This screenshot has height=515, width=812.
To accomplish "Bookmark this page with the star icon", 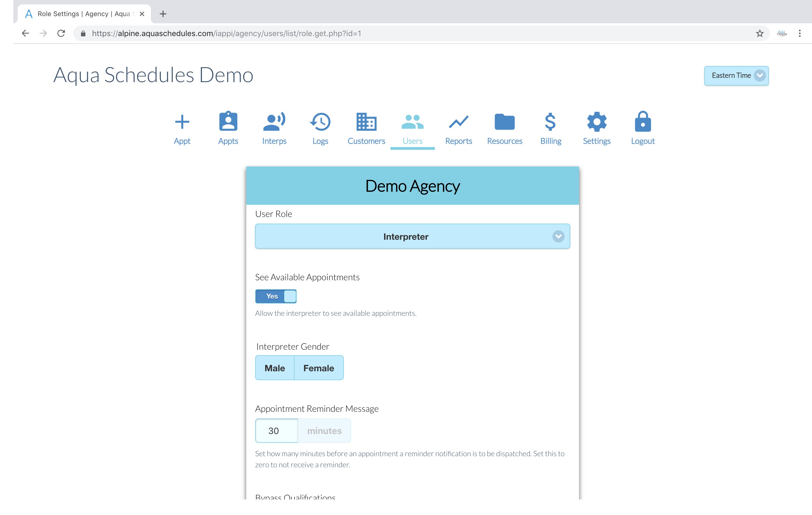I will pyautogui.click(x=760, y=33).
